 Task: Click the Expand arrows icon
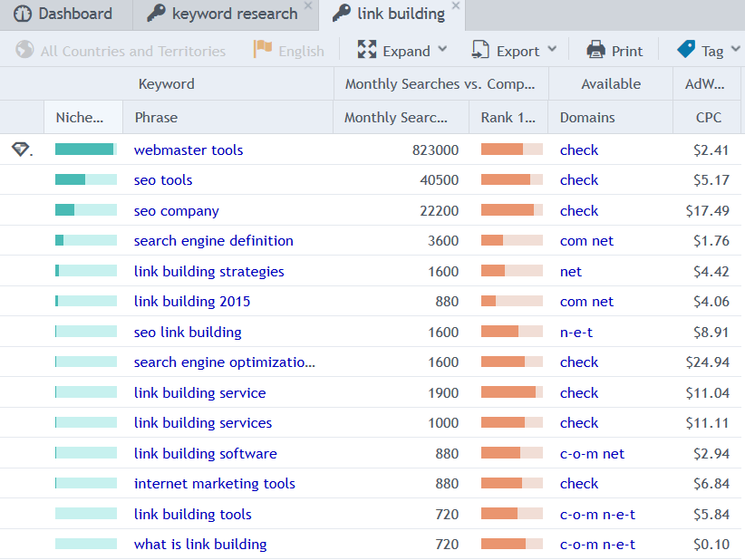point(367,50)
